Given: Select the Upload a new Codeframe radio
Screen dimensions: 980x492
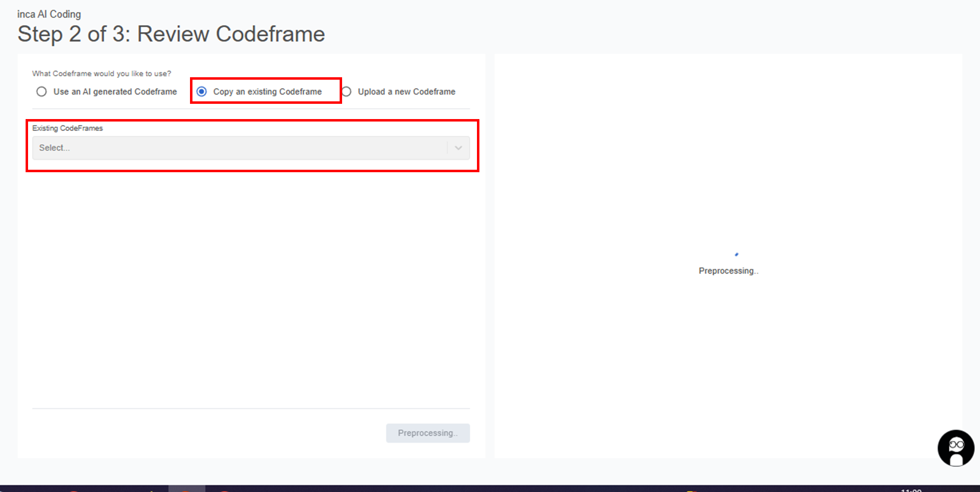Looking at the screenshot, I should pos(347,92).
